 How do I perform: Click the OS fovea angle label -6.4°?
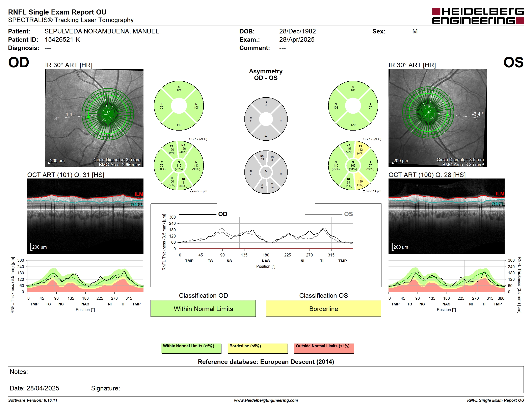[x=478, y=114]
